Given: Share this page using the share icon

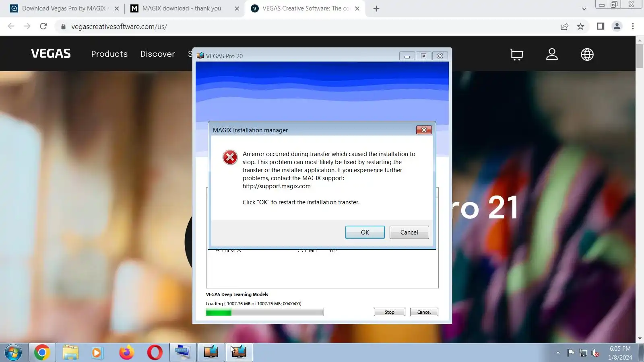Looking at the screenshot, I should (564, 27).
